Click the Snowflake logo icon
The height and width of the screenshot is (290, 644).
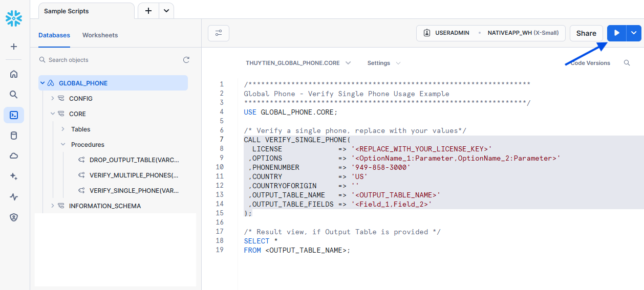(14, 19)
